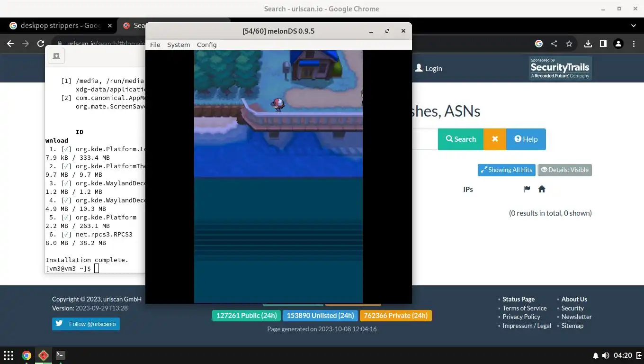Click the '8.0 MB / 38.2 MB' terminal line
This screenshot has height=364, width=644.
point(76,243)
